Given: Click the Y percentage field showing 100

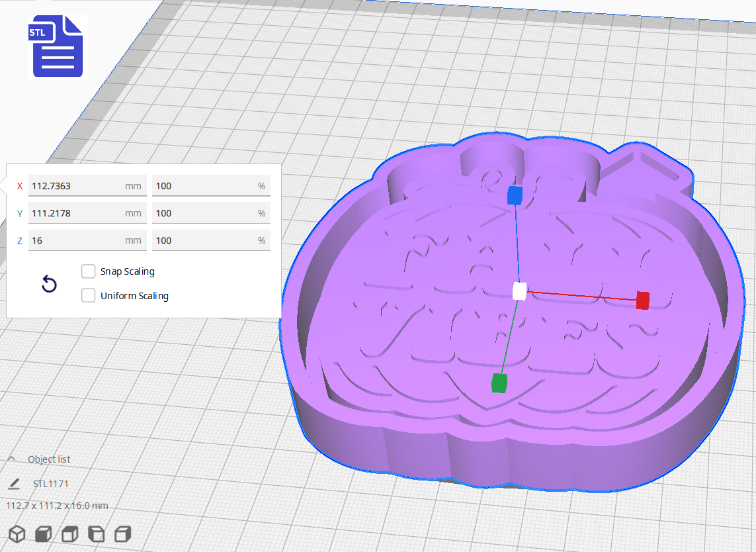Looking at the screenshot, I should pos(211,213).
